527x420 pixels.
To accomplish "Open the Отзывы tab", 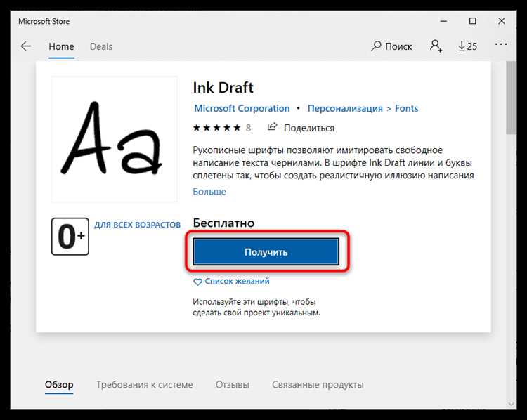I will pos(233,384).
